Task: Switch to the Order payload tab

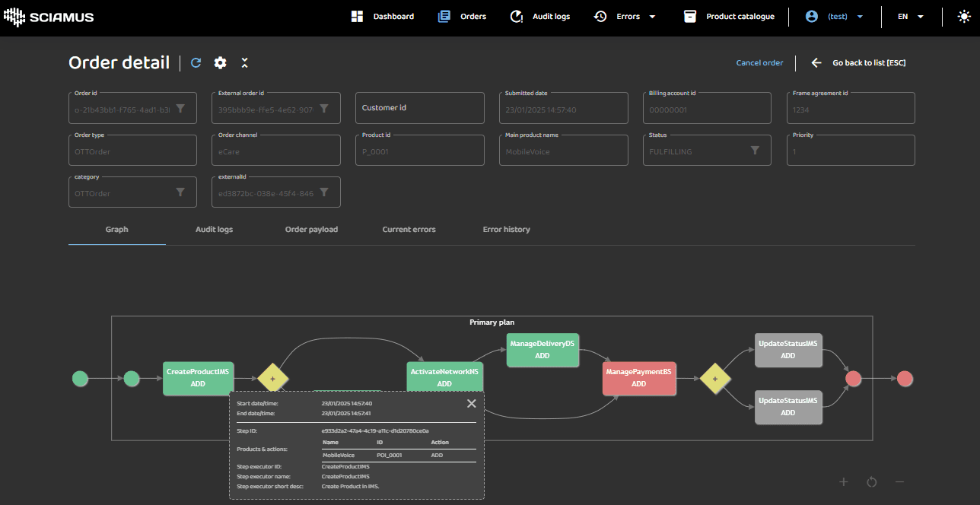Action: (311, 229)
